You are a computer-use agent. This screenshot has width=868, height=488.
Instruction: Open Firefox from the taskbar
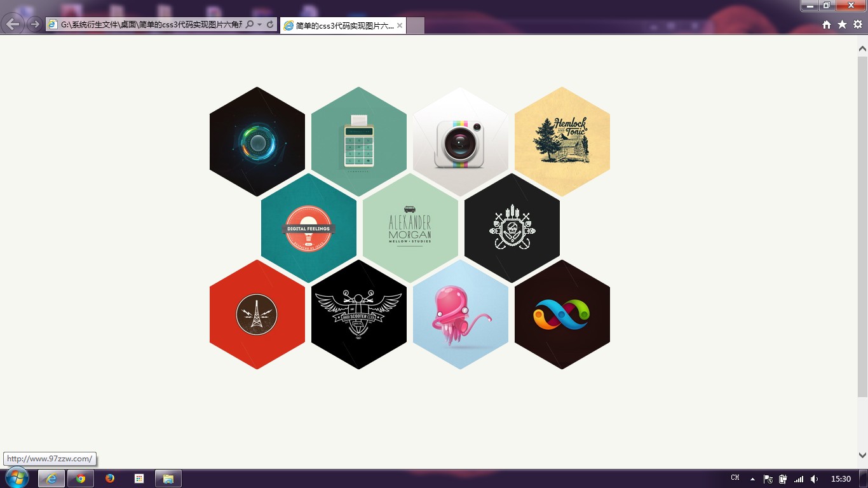tap(110, 478)
